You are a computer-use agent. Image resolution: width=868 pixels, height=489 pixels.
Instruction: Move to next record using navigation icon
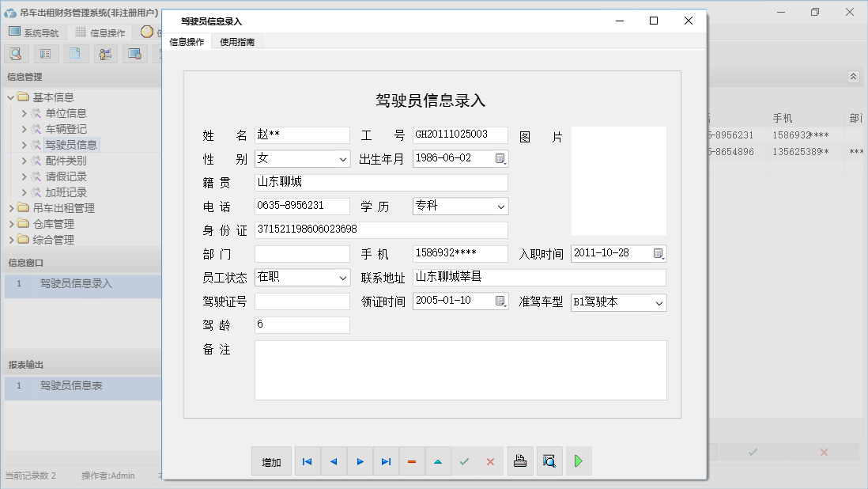[x=360, y=461]
